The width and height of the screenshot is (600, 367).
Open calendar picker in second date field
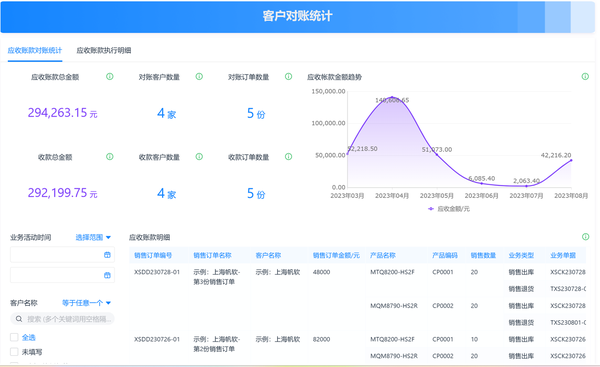108,275
